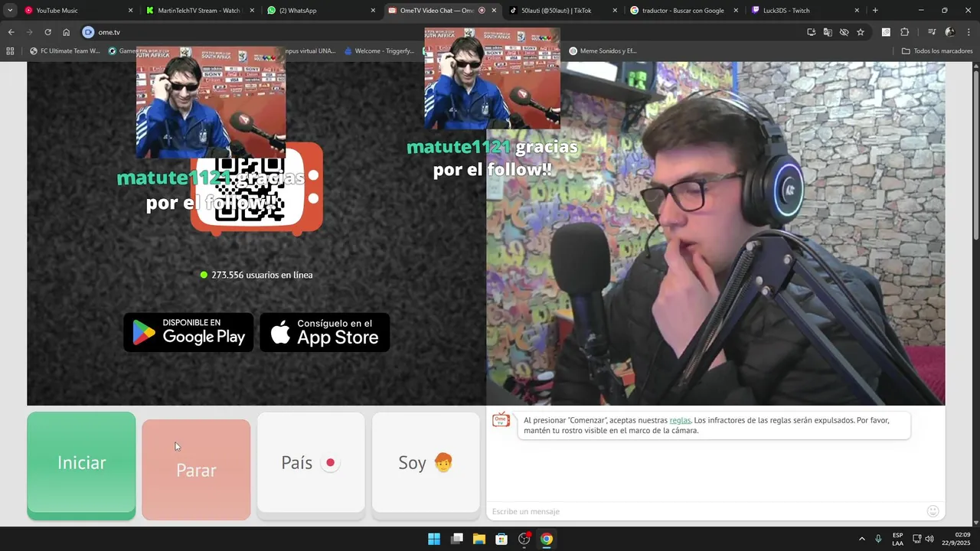Close the Luck3DS Twitch tab

point(857,11)
